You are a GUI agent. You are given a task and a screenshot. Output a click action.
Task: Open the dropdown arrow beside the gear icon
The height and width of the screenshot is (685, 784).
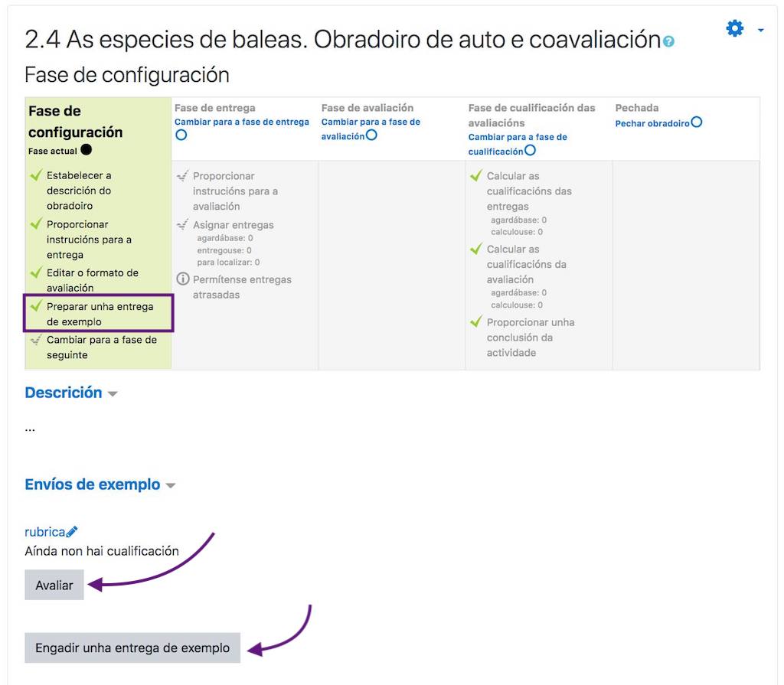761,31
